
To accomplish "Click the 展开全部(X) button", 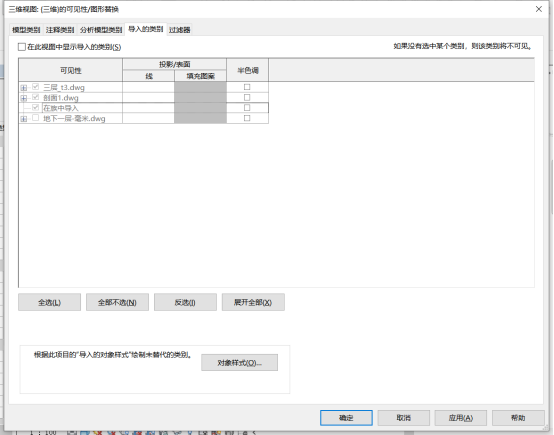I will pos(253,302).
